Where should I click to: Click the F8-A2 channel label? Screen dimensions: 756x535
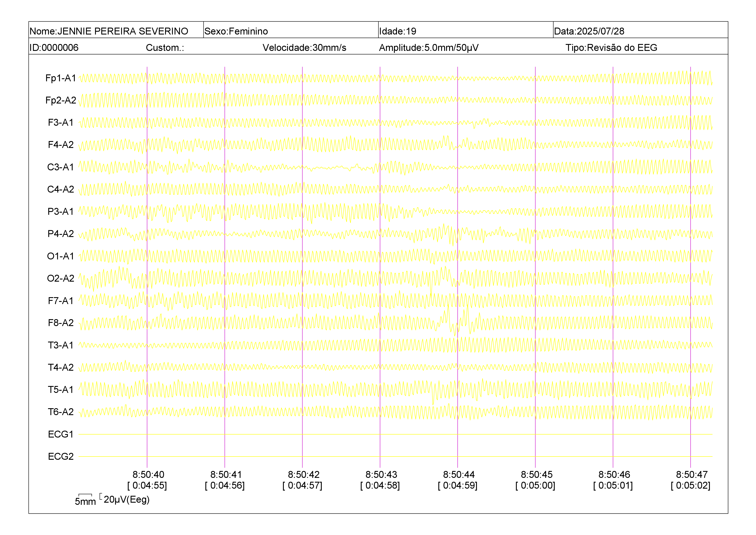[61, 323]
